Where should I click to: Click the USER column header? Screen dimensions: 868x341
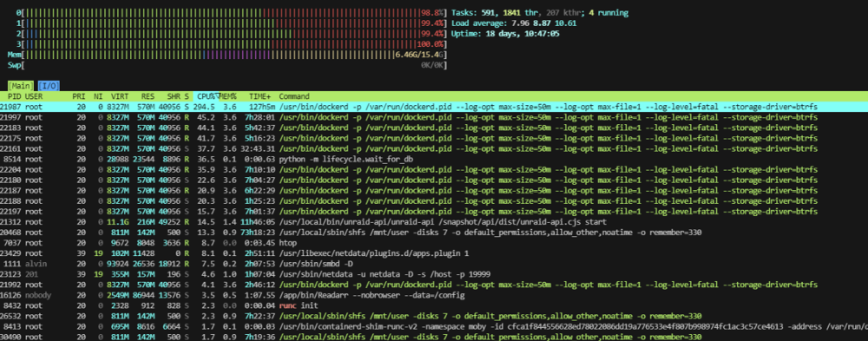pyautogui.click(x=34, y=96)
